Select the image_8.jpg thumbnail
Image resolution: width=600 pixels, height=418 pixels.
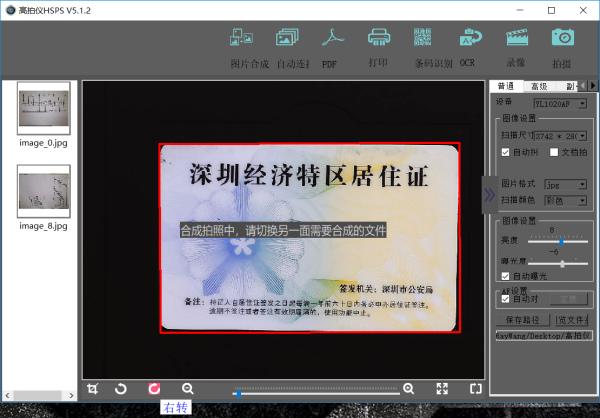[x=44, y=191]
